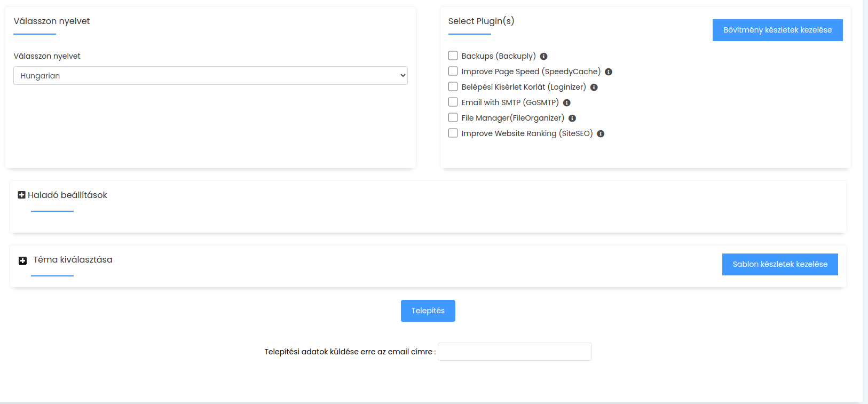This screenshot has height=404, width=868.
Task: Click info icon next to Backups (Backuply)
Action: (543, 57)
